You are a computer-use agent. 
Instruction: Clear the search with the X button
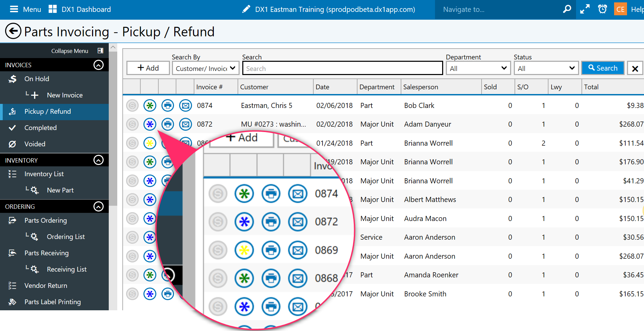[635, 69]
